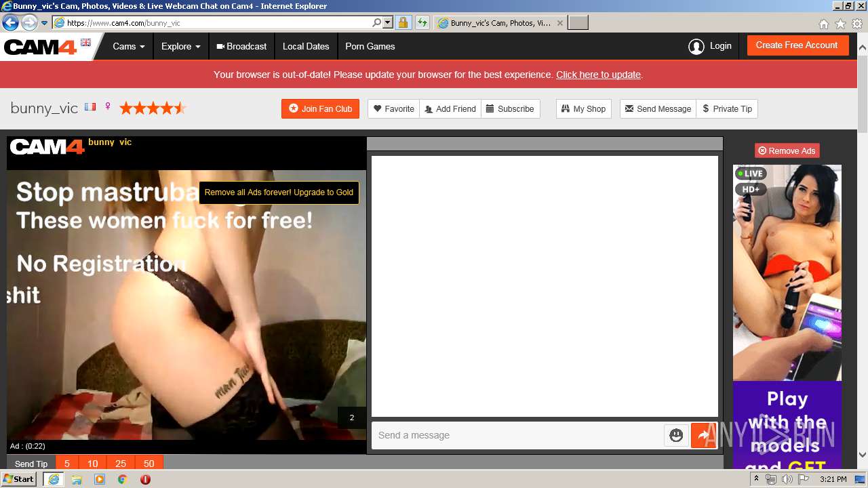The height and width of the screenshot is (488, 868).
Task: Open the Explore dropdown menu
Action: coord(181,46)
